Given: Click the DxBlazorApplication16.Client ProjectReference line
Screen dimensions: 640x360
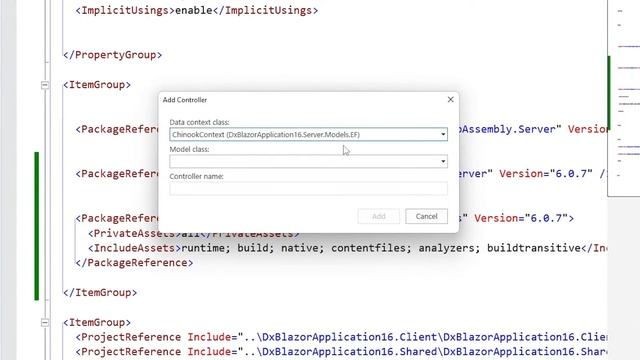Looking at the screenshot, I should click(x=341, y=337).
